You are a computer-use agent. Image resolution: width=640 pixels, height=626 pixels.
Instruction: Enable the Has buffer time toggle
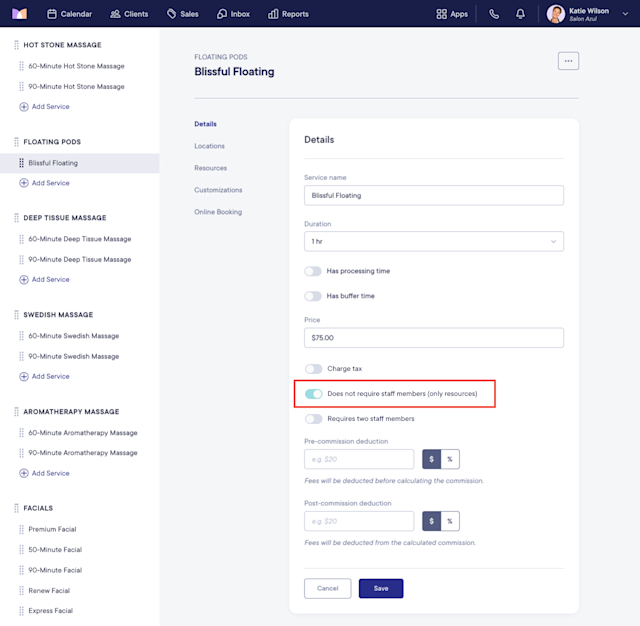coord(313,296)
